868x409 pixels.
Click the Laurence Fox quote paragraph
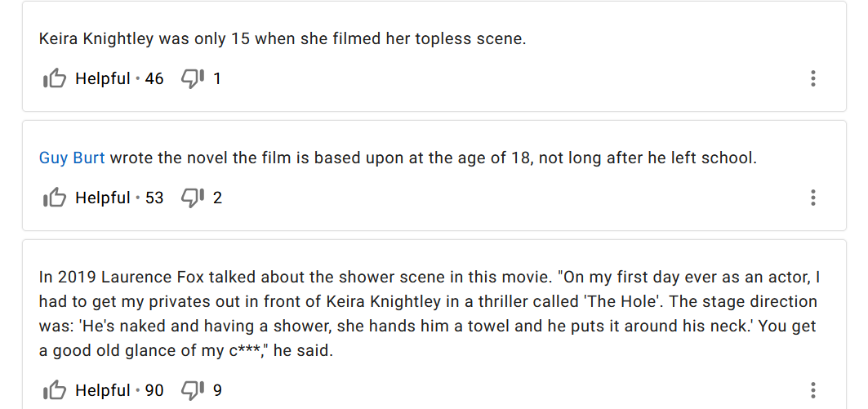428,314
